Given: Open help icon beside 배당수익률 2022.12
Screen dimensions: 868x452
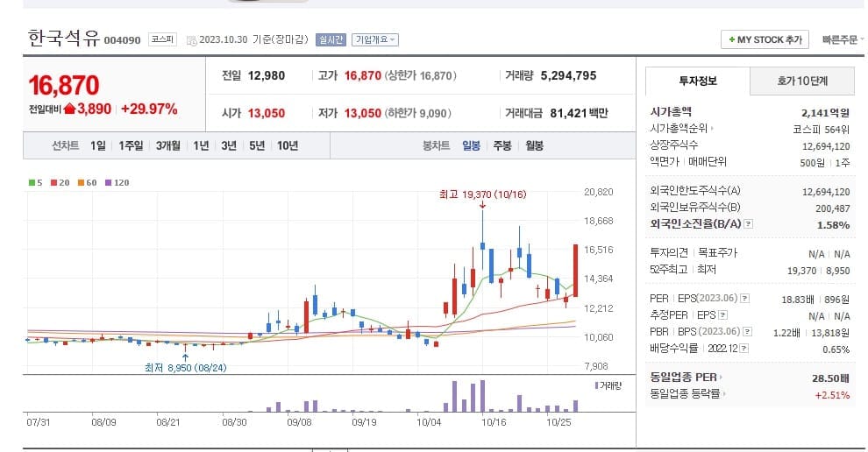Looking at the screenshot, I should tap(744, 348).
